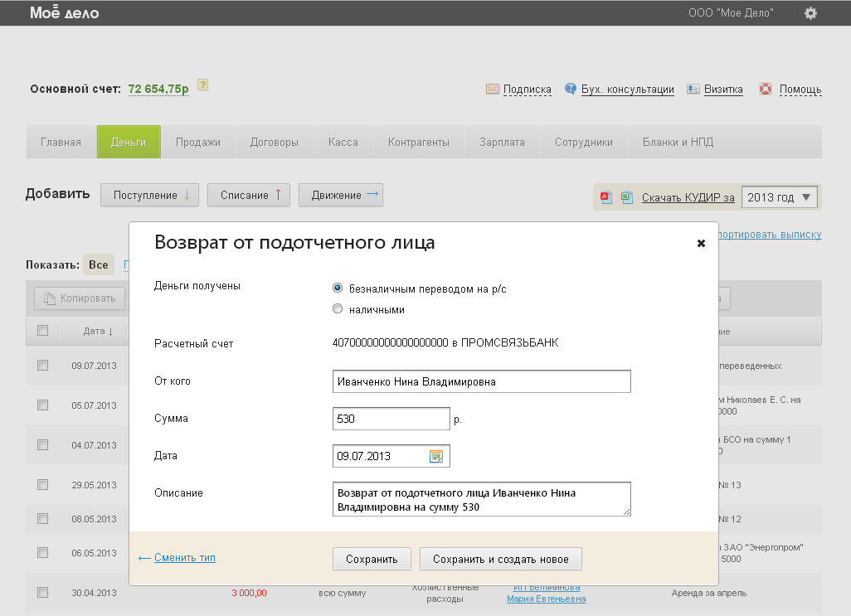Click the yellow help question mark icon

point(202,85)
